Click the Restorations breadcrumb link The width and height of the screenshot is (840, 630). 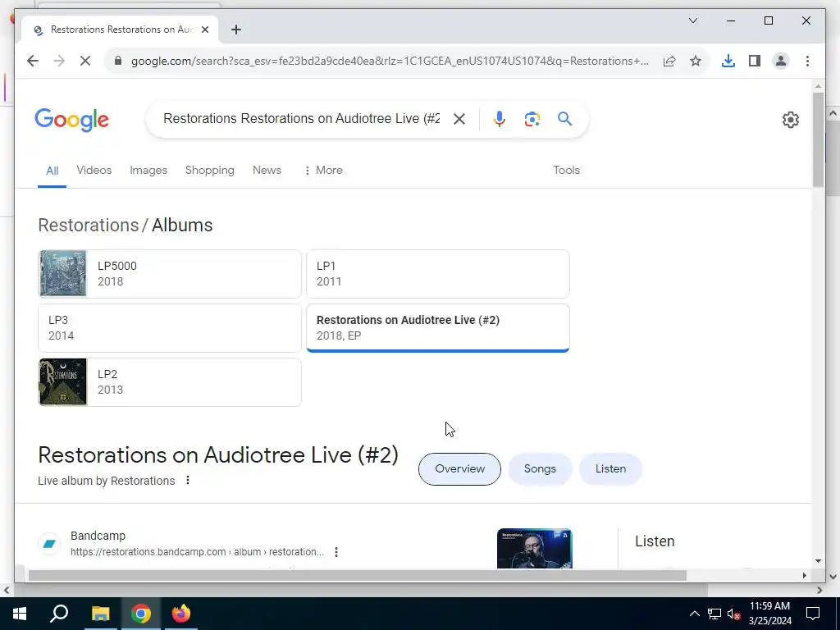89,226
